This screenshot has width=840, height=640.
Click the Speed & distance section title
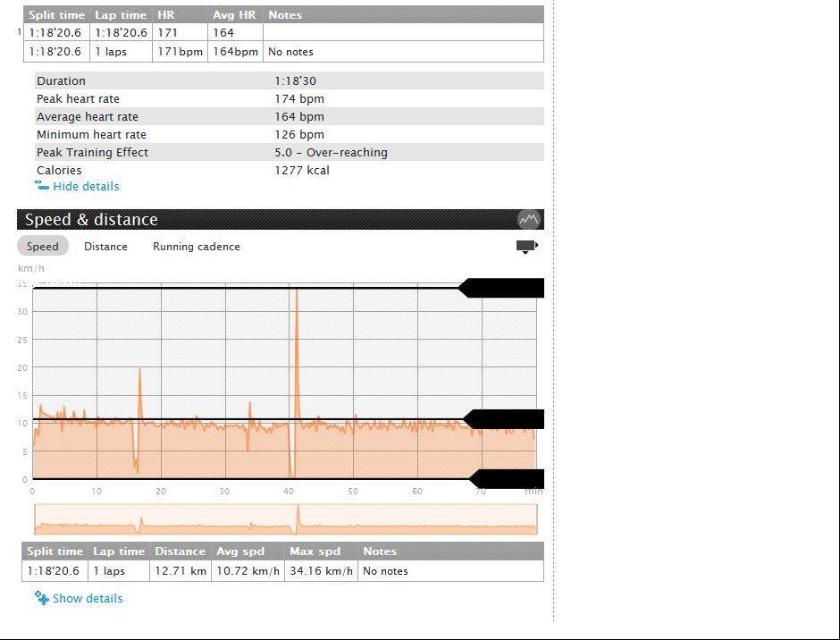91,219
